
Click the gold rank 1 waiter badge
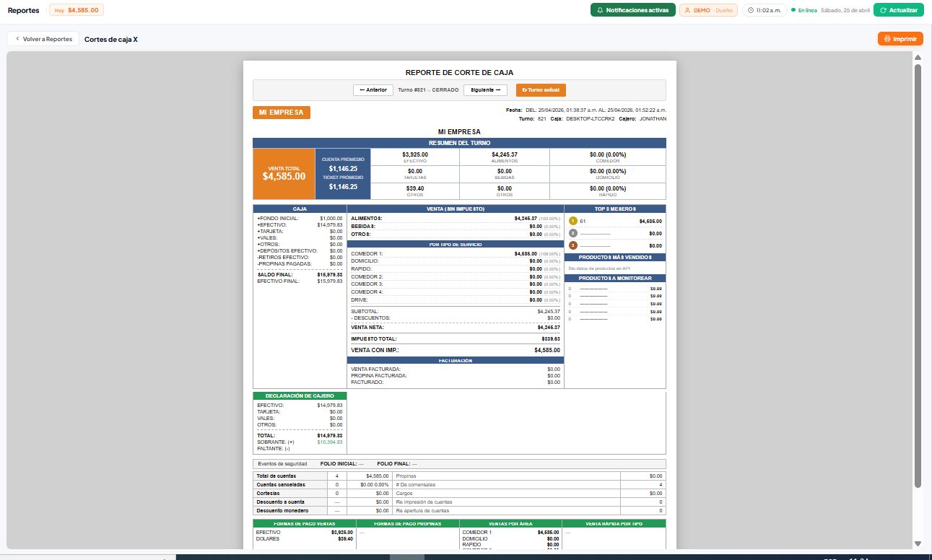pos(573,222)
